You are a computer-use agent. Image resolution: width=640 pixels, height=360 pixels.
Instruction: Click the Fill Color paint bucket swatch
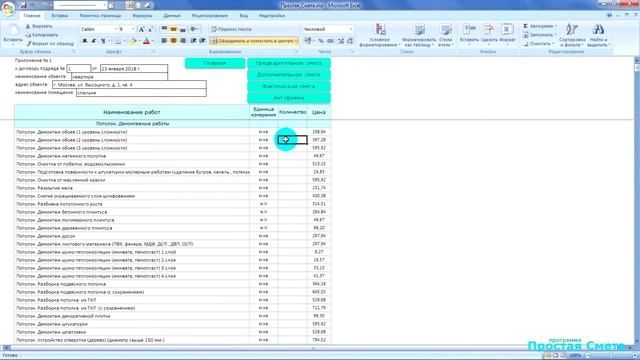click(133, 41)
